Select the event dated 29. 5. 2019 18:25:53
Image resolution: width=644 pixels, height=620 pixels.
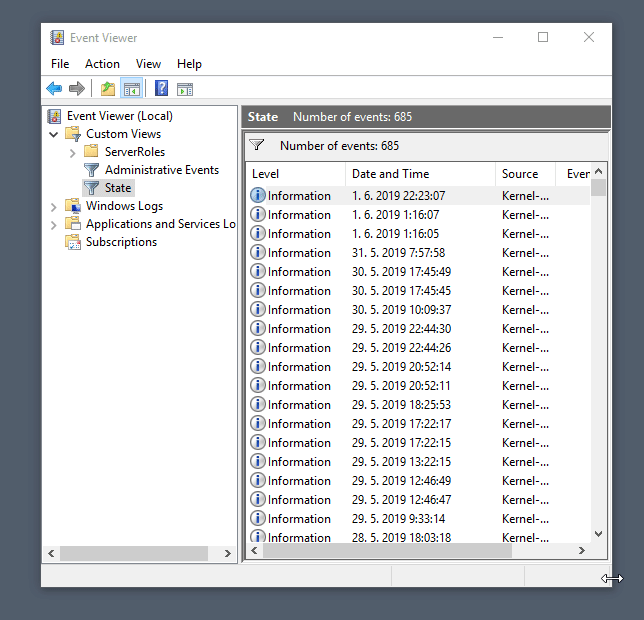(419, 404)
